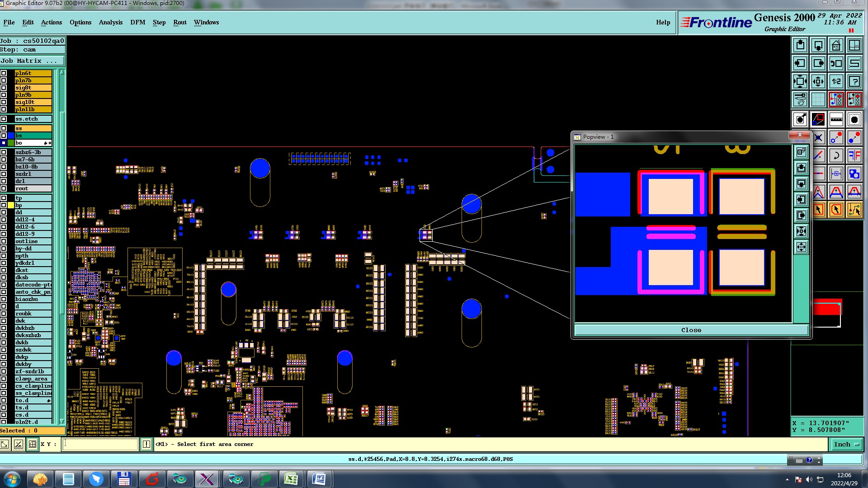Click the grid display icon
The height and width of the screenshot is (488, 868).
[x=818, y=99]
